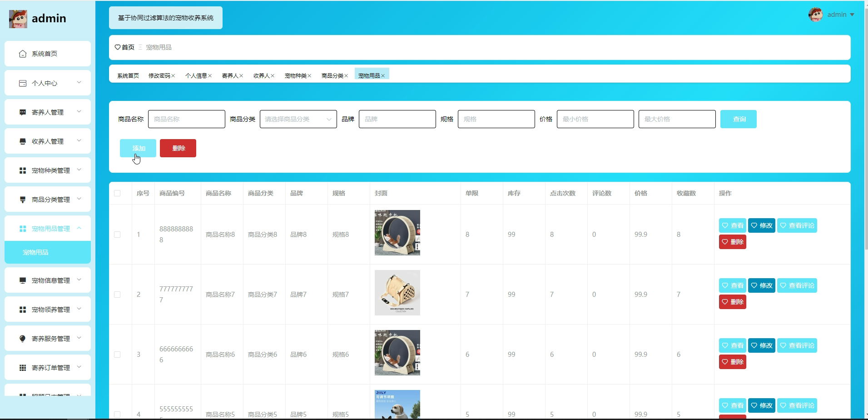Click the bulb icon beside 寄养服务管理
Screen dimensions: 868x420
(x=23, y=339)
